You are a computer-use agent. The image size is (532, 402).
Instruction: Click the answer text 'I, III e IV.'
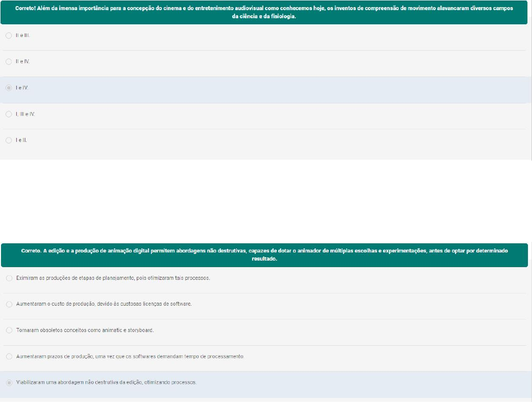25,114
